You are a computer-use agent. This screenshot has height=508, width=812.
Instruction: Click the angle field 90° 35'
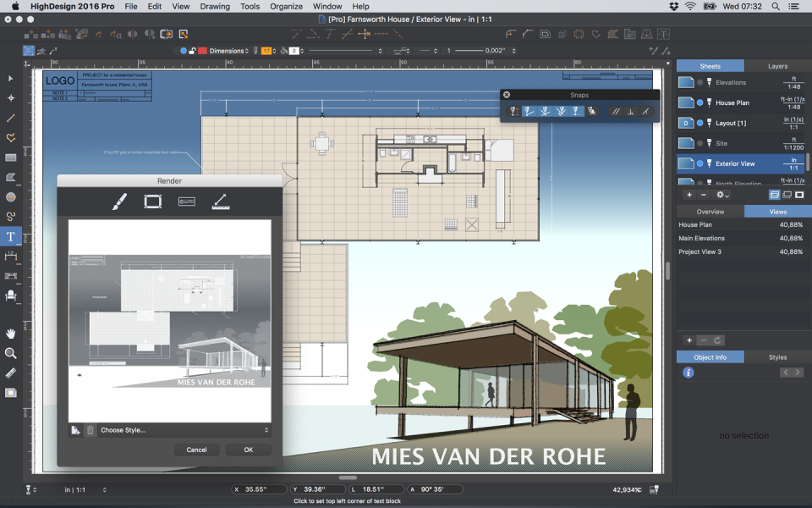[x=435, y=489]
